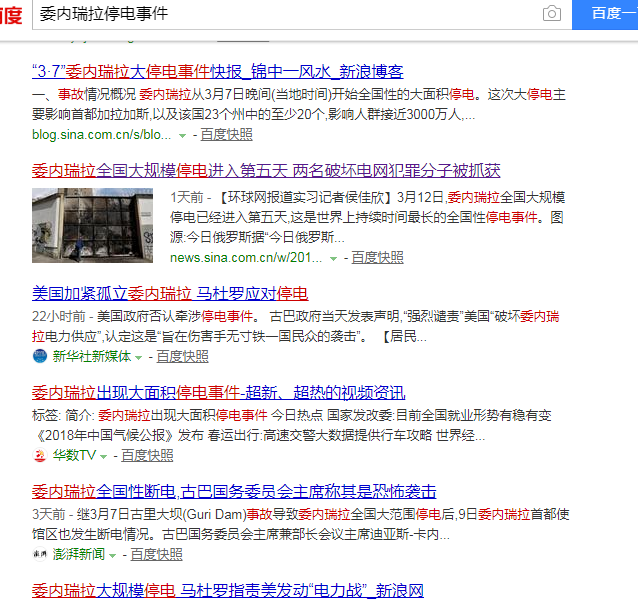Expand dropdown arrow beside news.sina.com.cn URL

pos(333,259)
